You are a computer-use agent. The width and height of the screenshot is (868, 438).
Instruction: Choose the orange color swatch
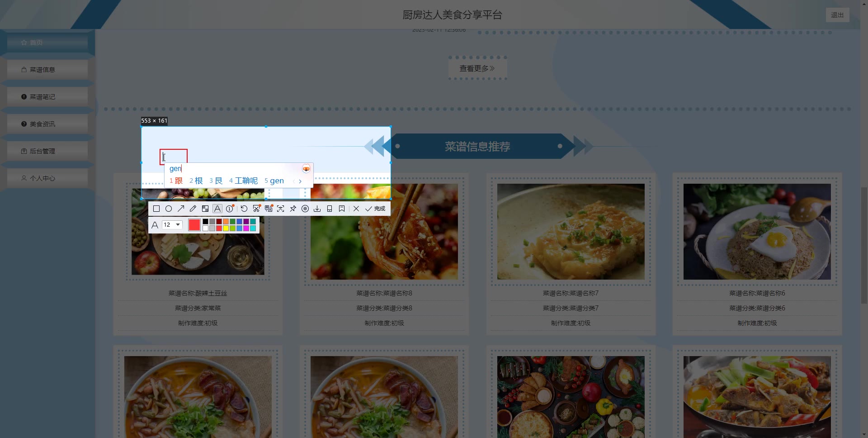[226, 222]
